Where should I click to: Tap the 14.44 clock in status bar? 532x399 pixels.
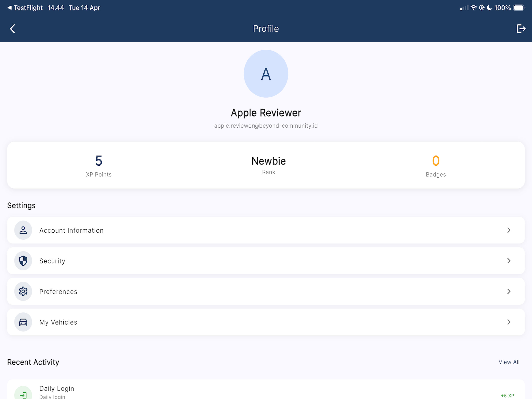pyautogui.click(x=55, y=8)
